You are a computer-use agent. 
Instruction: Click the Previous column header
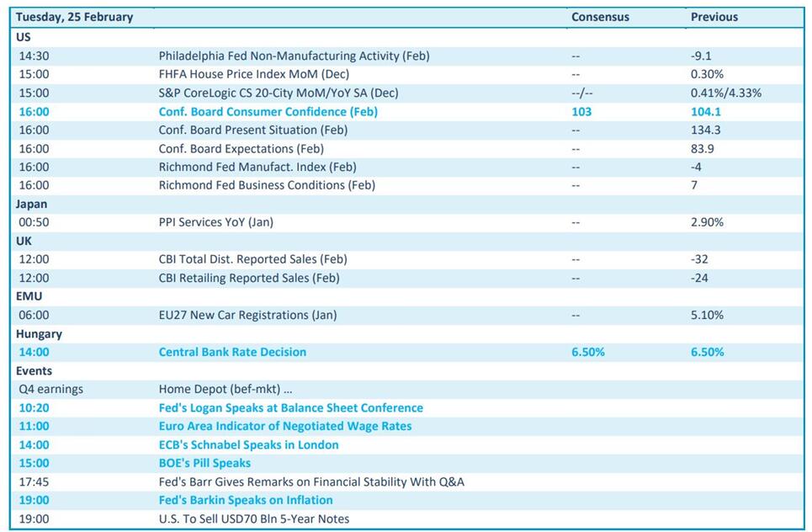[714, 17]
